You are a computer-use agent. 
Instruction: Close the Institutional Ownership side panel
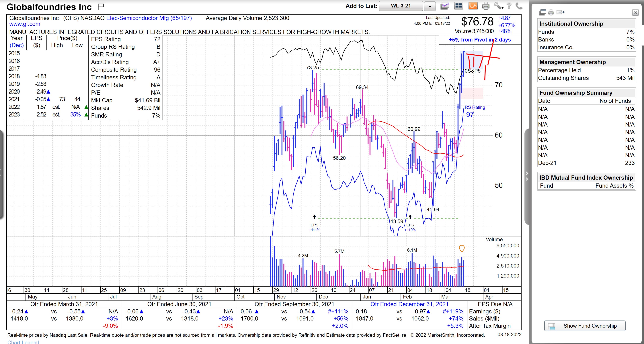[x=635, y=13]
